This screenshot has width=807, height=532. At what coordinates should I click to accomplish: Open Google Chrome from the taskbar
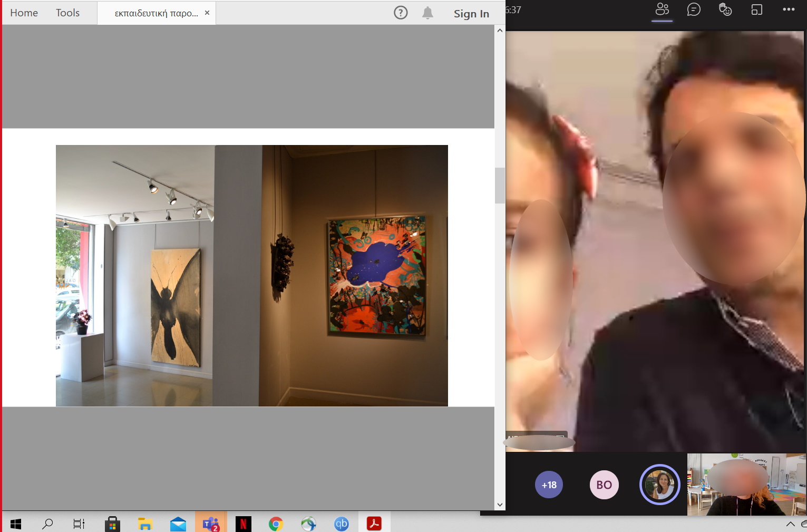click(x=276, y=524)
